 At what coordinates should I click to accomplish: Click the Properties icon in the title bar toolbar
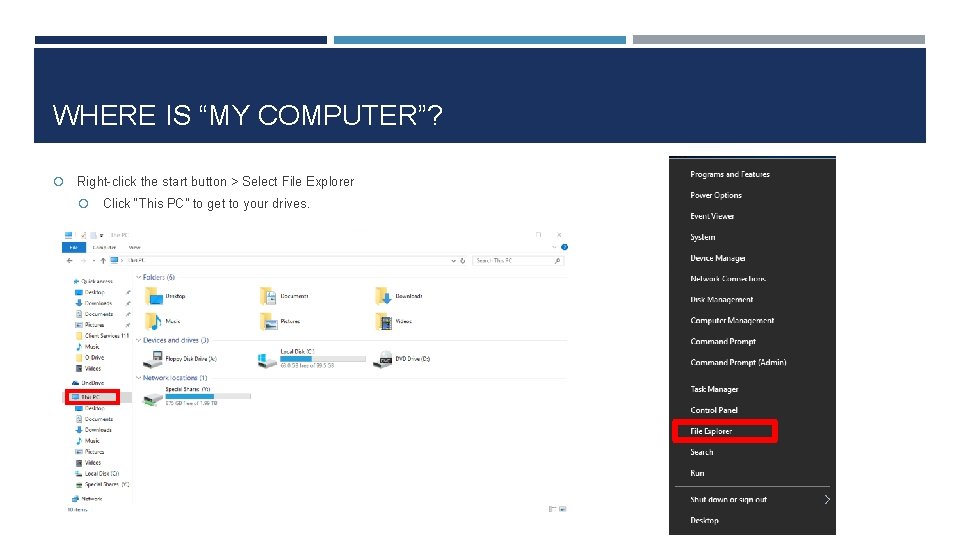pyautogui.click(x=83, y=235)
